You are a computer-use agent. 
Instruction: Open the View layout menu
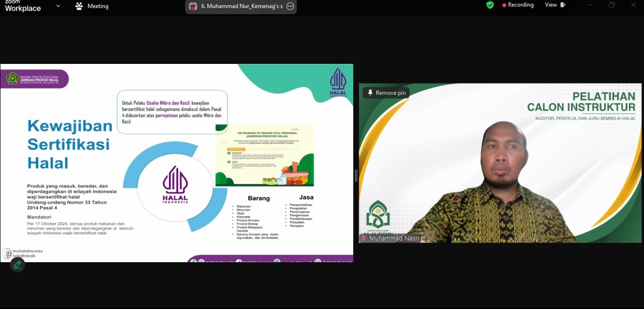point(555,5)
